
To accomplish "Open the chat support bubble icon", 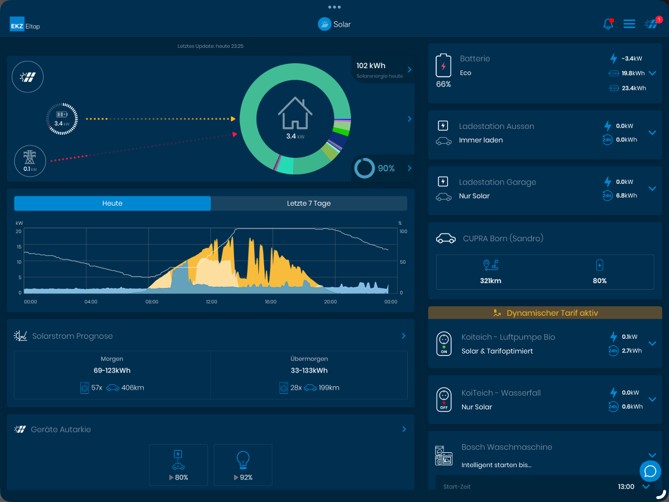I will point(650,471).
